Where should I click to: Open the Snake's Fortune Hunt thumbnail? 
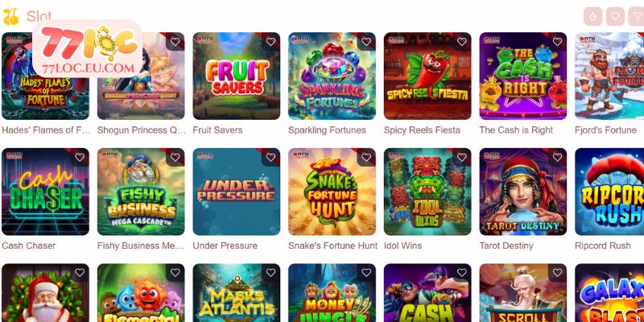coord(332,192)
